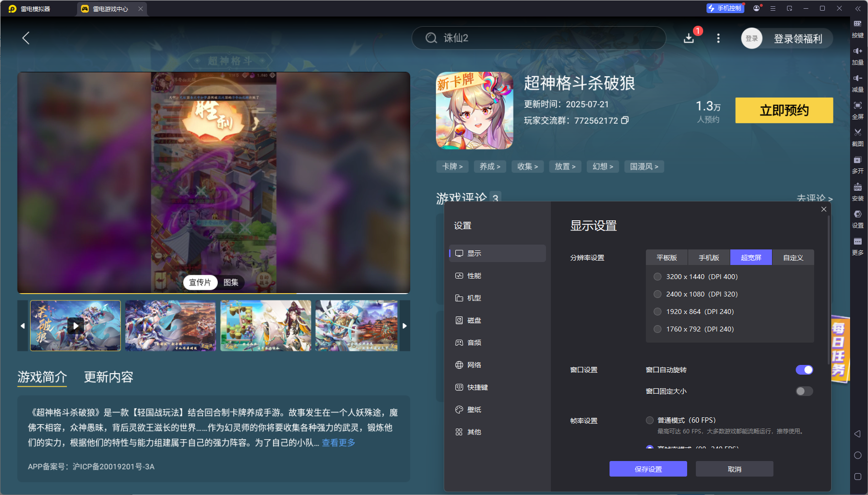This screenshot has width=868, height=495.
Task: Increase volume with 加量 icon
Action: tap(858, 56)
